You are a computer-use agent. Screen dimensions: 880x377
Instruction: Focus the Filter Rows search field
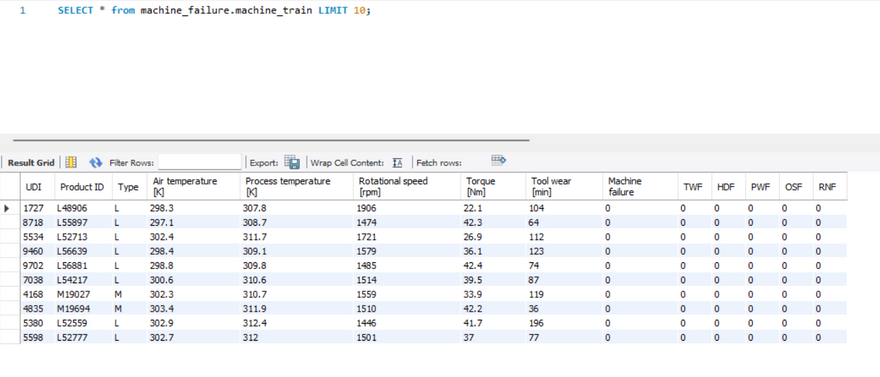point(200,163)
